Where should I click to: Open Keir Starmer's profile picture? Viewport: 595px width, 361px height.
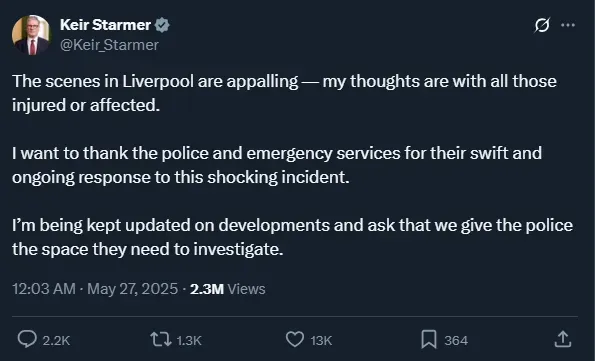31,35
